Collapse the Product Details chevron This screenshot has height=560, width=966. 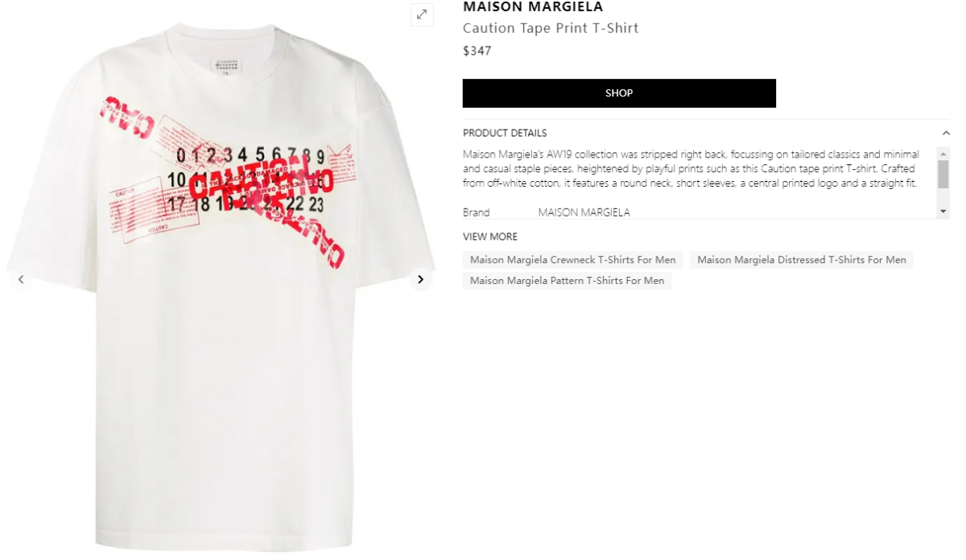946,134
